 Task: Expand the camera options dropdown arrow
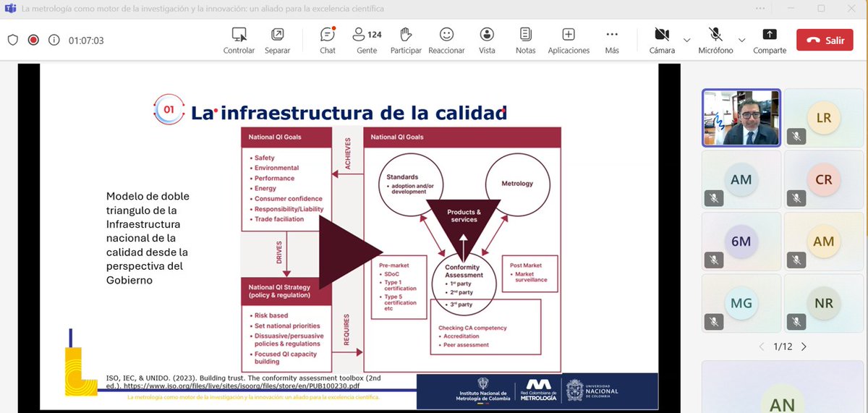(686, 40)
